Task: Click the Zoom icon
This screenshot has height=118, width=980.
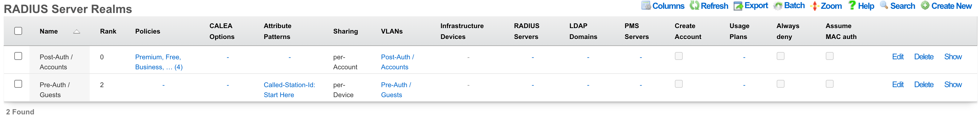Action: tap(815, 6)
